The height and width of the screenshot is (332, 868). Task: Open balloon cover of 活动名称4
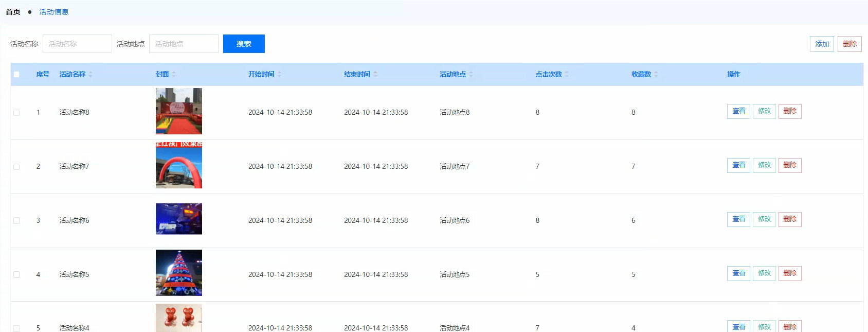pos(179,318)
